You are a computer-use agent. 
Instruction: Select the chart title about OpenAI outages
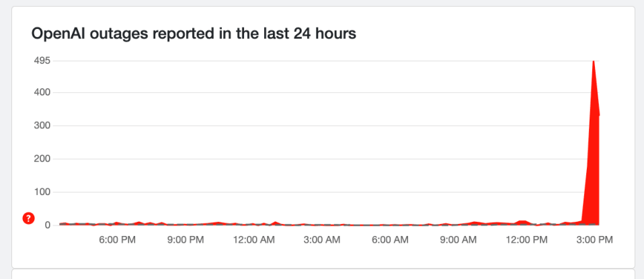click(x=194, y=34)
